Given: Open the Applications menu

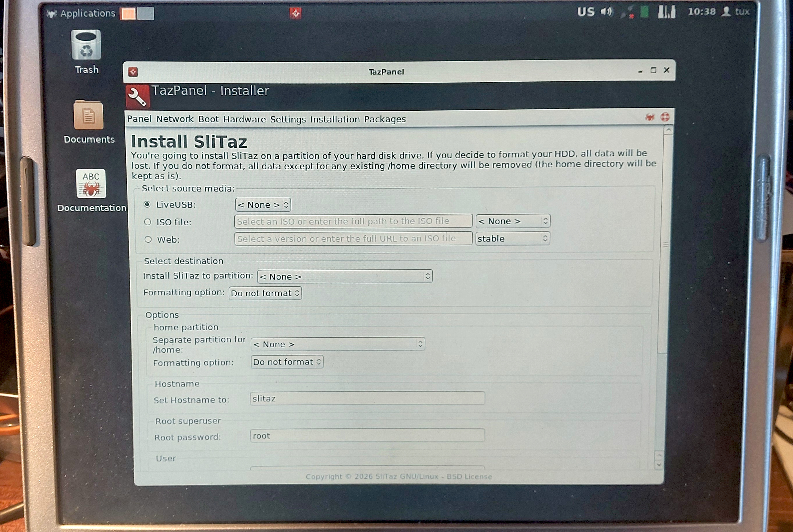Looking at the screenshot, I should coord(81,14).
